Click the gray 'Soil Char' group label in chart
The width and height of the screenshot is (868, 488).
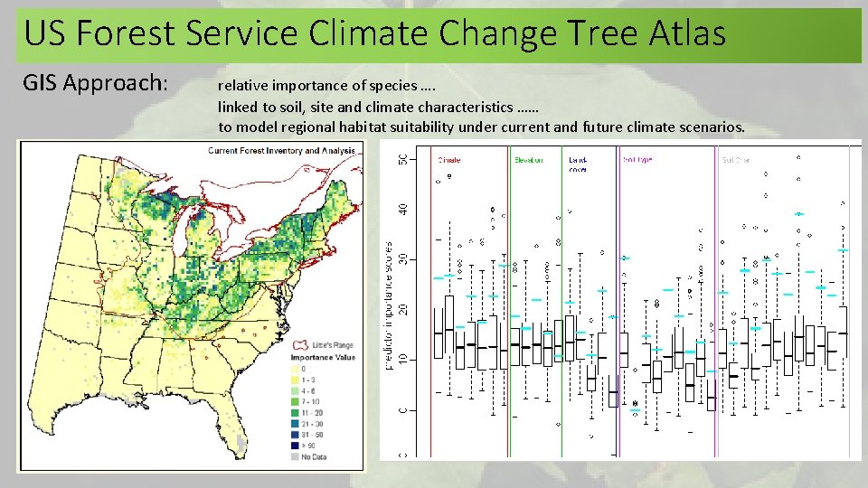point(736,160)
